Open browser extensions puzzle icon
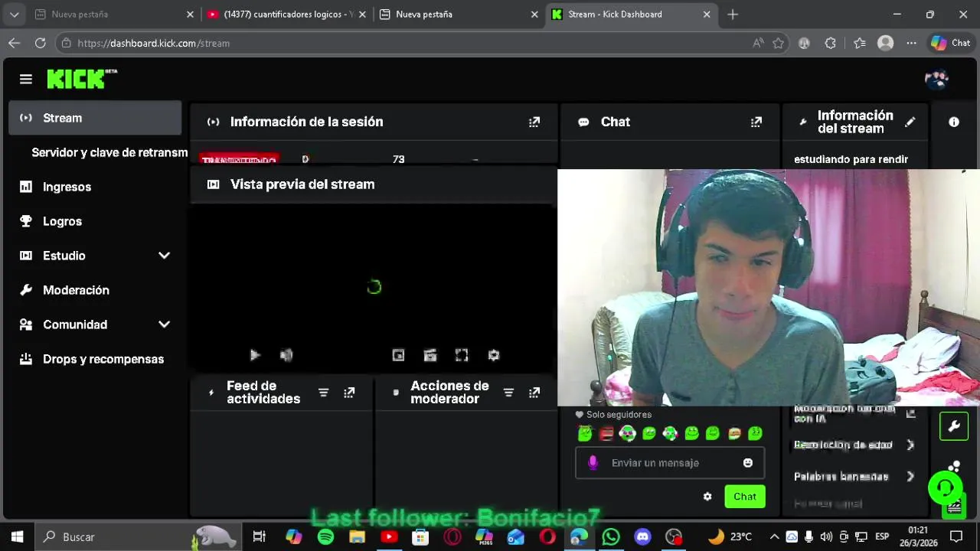The width and height of the screenshot is (980, 551). tap(830, 43)
